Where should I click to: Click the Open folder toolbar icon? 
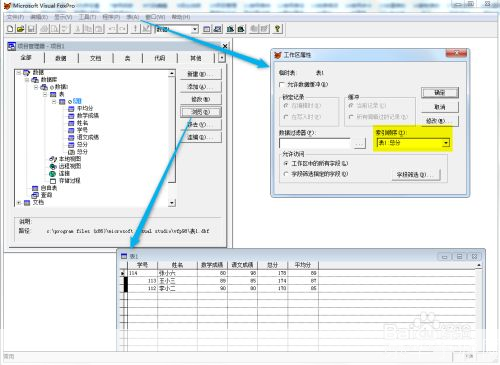(x=21, y=29)
